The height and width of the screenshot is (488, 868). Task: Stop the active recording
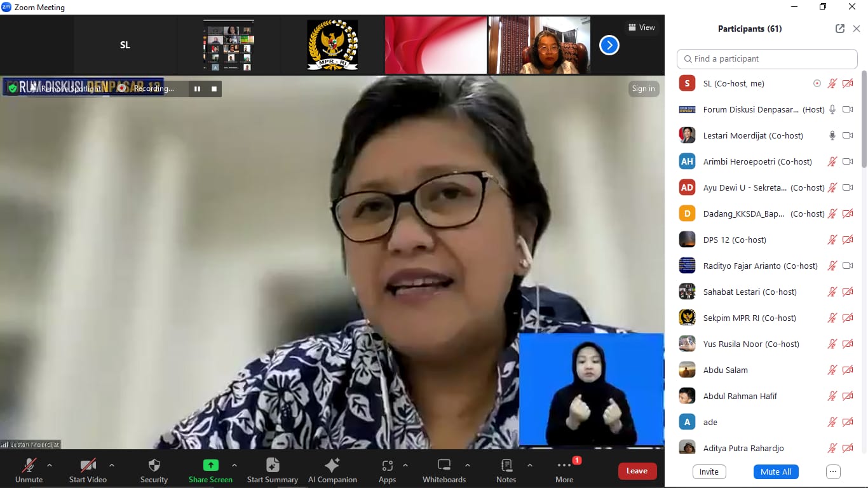coord(214,88)
